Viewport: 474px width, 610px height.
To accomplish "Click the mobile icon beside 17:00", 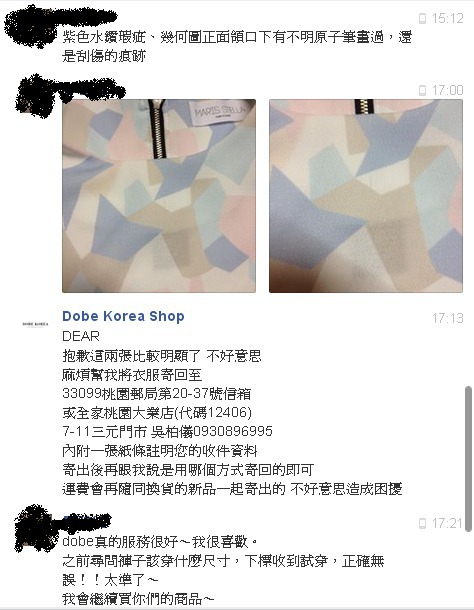I will coord(422,90).
